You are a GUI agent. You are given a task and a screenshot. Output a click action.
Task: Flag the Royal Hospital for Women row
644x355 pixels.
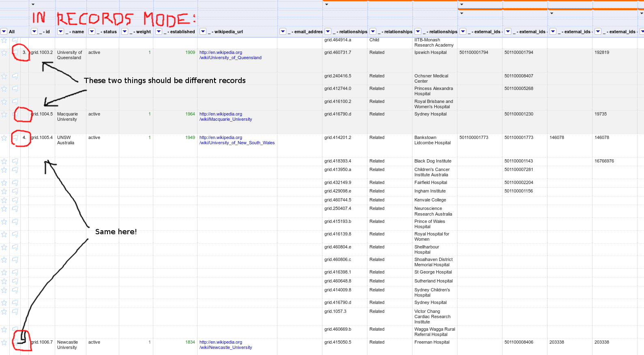click(15, 234)
